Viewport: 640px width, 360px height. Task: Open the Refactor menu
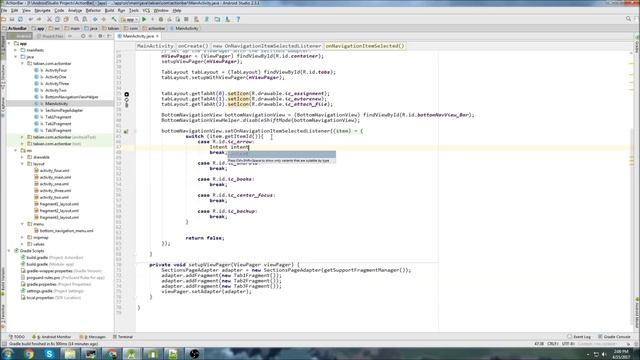pos(93,10)
